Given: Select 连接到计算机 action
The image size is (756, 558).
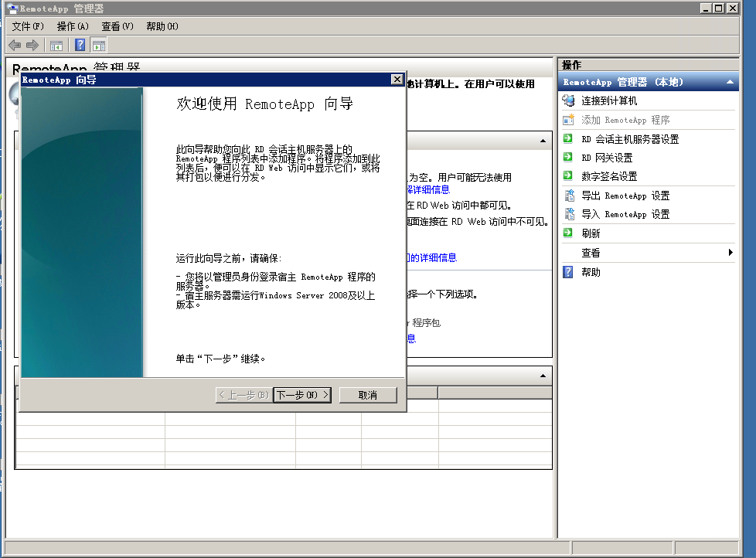Looking at the screenshot, I should [x=609, y=100].
